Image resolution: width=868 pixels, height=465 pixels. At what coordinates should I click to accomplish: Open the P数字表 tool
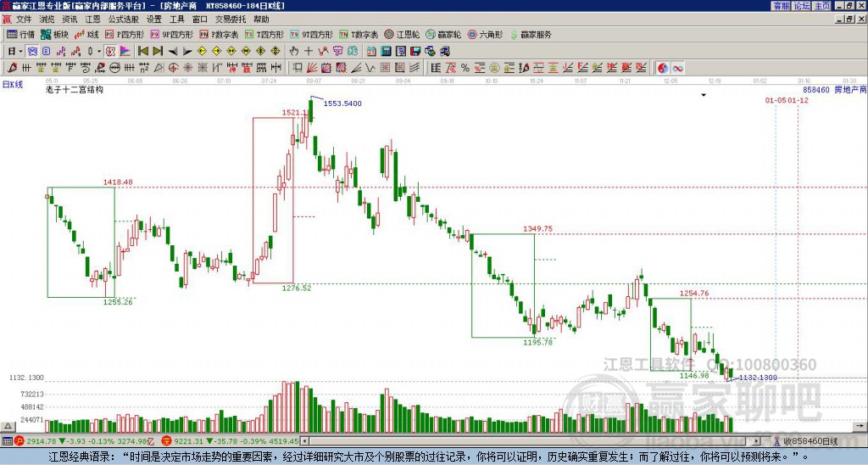(x=219, y=34)
